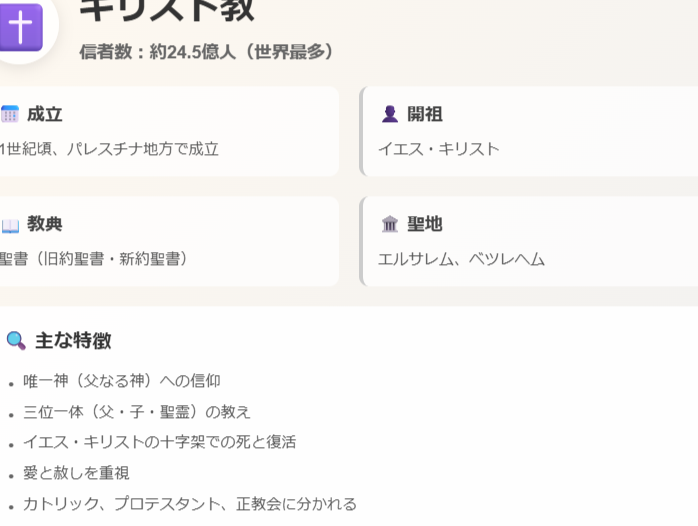Click the text エルサレム、ベツレヘム
This screenshot has width=698, height=526.
(x=461, y=259)
